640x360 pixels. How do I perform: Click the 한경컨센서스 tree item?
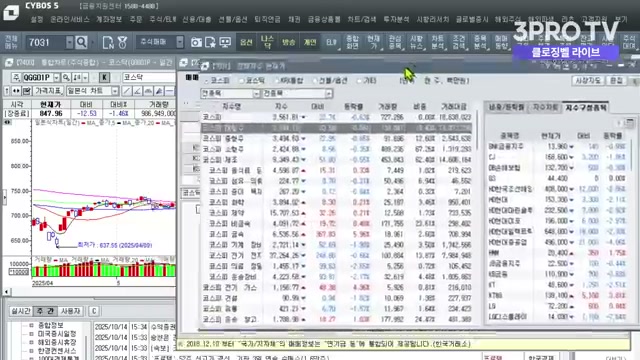[57, 351]
